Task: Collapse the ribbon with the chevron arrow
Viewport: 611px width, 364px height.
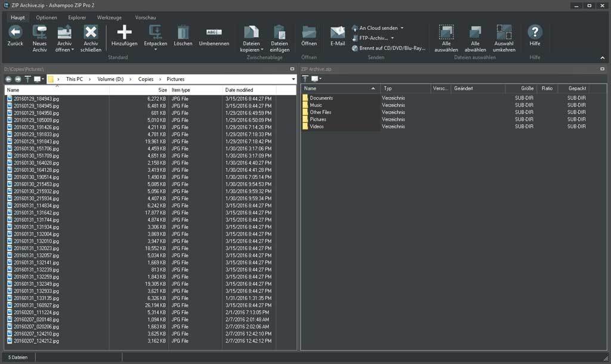Action: point(603,58)
